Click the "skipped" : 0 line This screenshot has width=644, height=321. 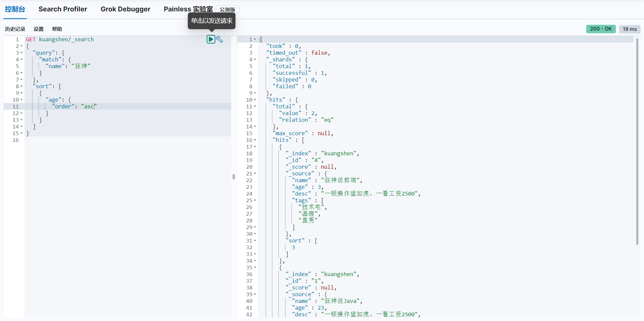click(295, 79)
